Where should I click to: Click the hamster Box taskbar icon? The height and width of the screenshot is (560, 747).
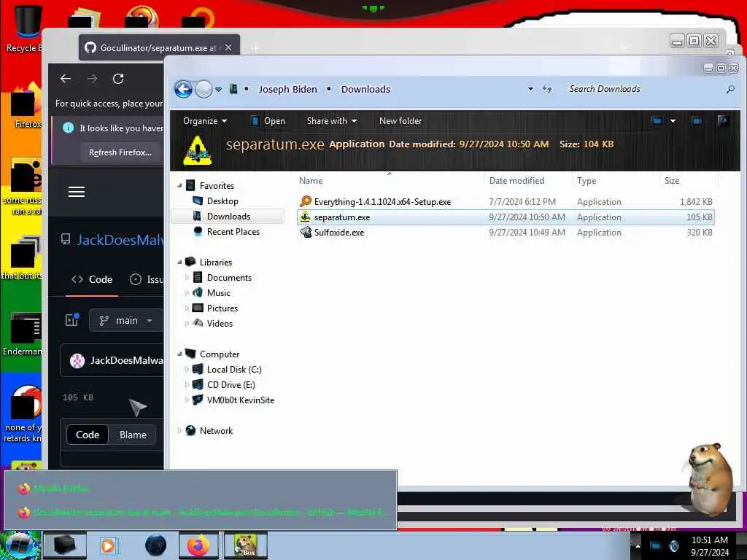pos(247,545)
